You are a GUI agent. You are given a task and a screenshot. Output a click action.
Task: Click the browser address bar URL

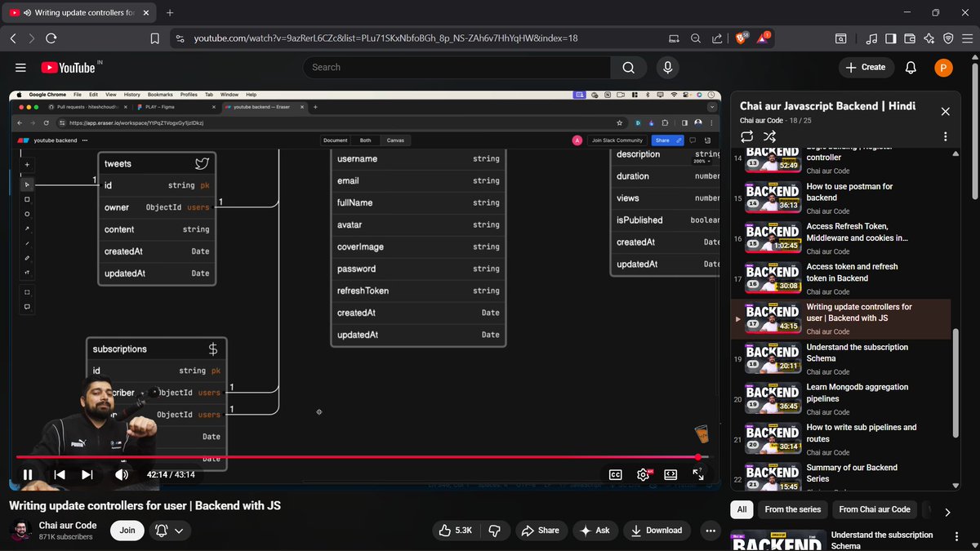(385, 38)
